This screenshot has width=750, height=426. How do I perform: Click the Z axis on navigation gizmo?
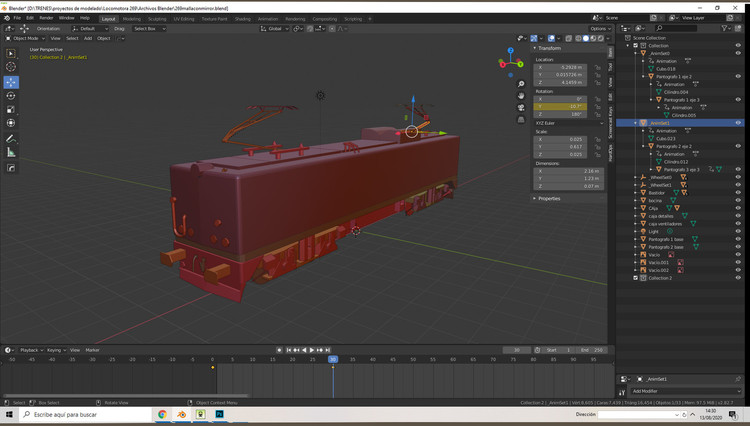[x=510, y=50]
